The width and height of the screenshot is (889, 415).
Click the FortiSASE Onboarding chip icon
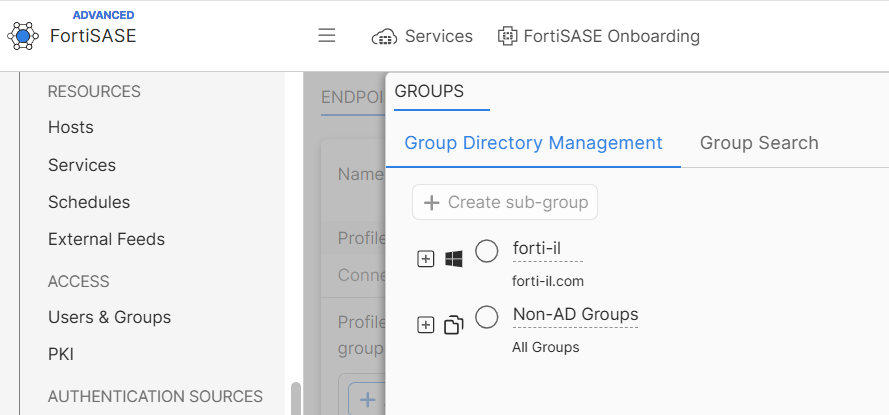tap(507, 36)
